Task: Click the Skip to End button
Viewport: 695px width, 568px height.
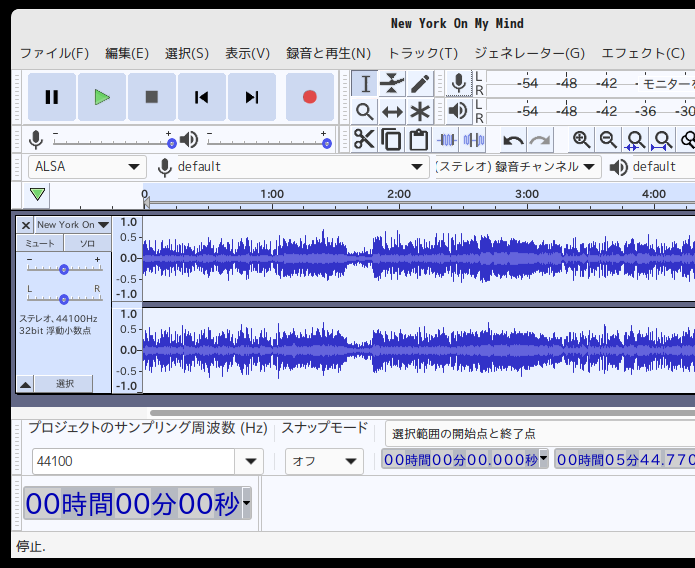Action: pos(252,97)
